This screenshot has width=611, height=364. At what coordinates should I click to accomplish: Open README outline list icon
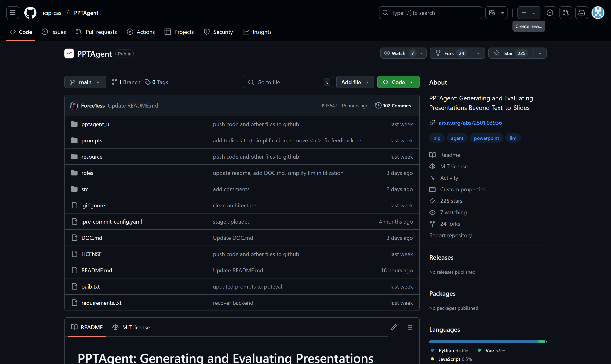point(409,327)
